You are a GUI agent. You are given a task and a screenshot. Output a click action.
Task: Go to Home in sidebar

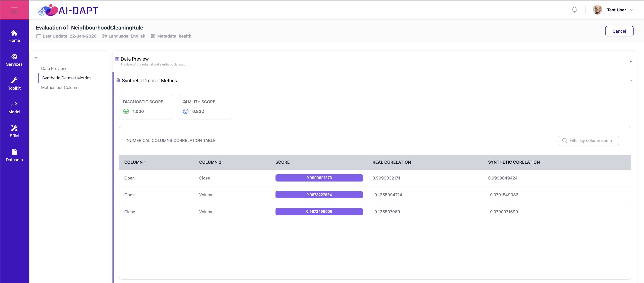pyautogui.click(x=14, y=36)
